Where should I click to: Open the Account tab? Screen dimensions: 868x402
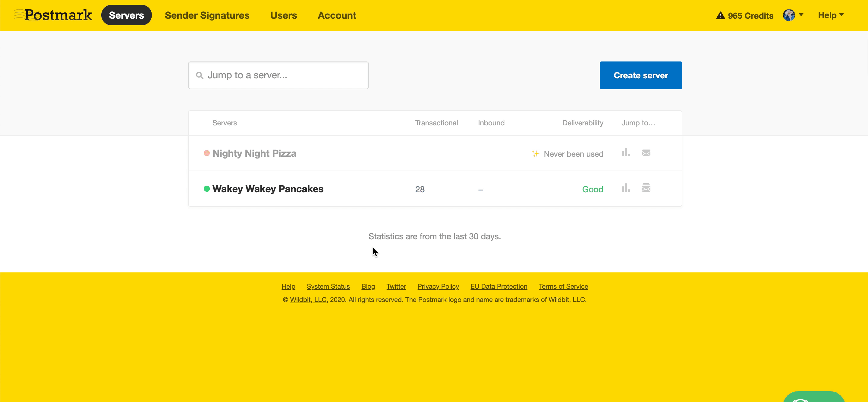coord(337,15)
